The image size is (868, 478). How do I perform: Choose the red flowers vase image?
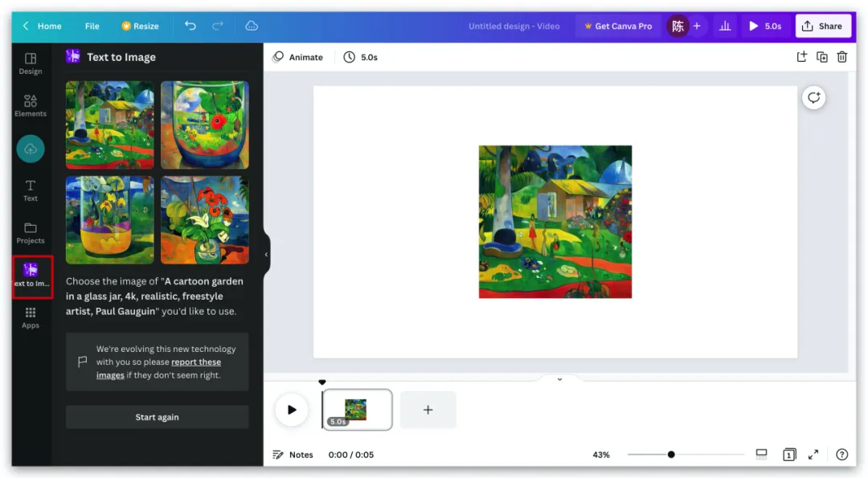tap(205, 219)
